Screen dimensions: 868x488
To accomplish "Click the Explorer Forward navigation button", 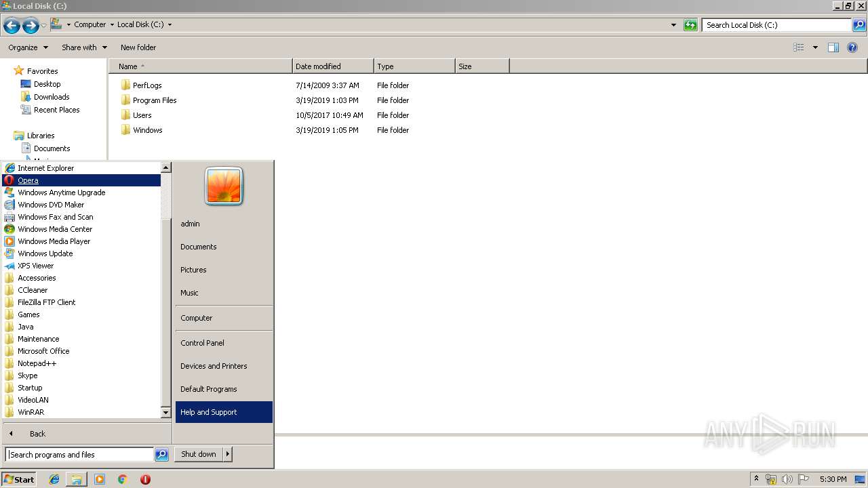I will 31,26.
